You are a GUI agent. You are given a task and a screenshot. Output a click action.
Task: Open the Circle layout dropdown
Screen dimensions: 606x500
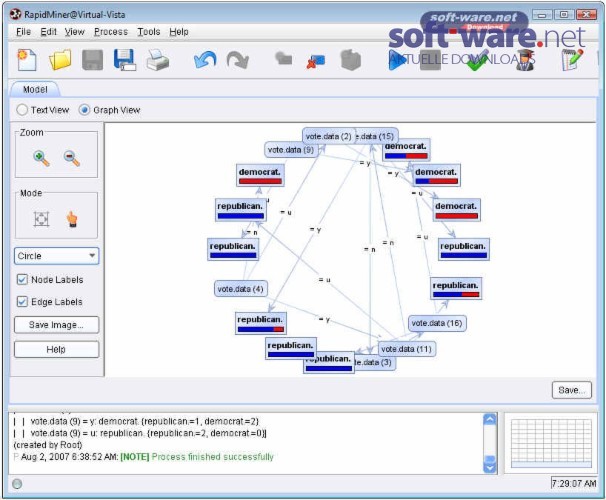point(56,256)
